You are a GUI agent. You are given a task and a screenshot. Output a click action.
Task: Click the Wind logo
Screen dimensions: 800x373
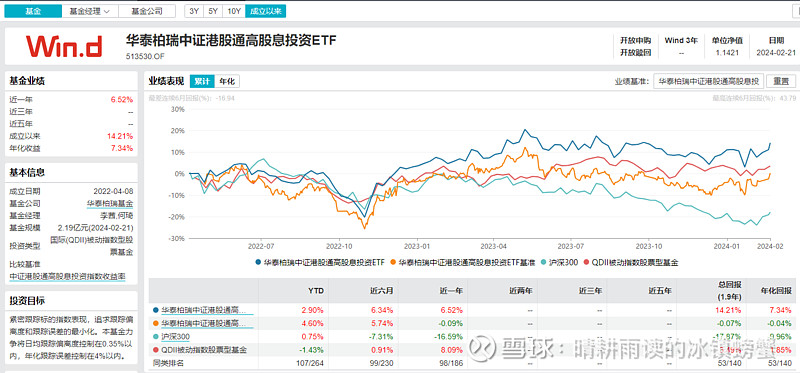[64, 46]
